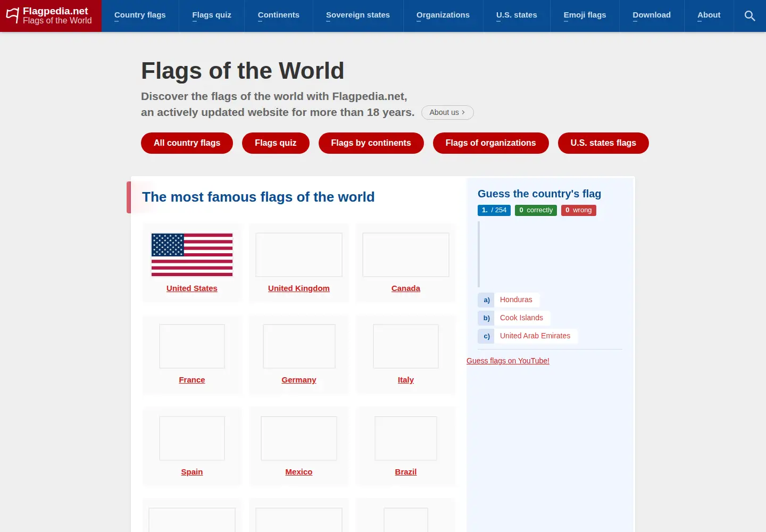Viewport: 766px width, 532px height.
Task: Open the Brazil flag thumbnail
Action: [x=406, y=438]
